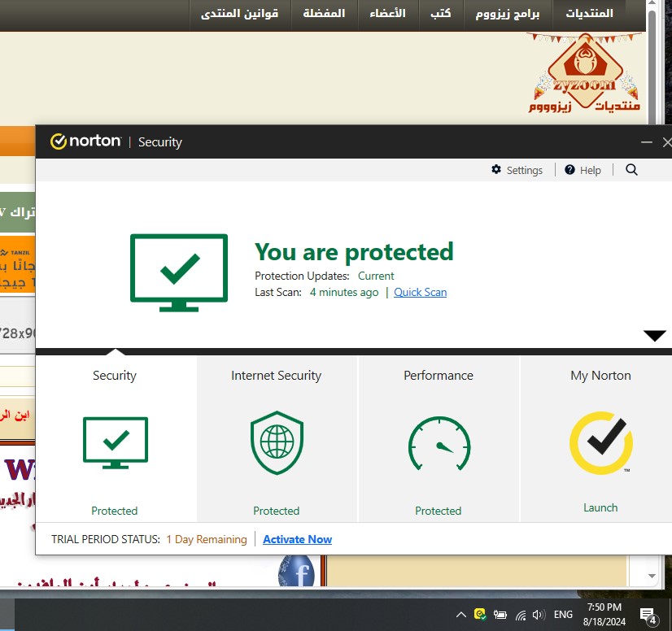Click the Norton logo in title bar
Image resolution: width=672 pixels, height=631 pixels.
click(85, 141)
